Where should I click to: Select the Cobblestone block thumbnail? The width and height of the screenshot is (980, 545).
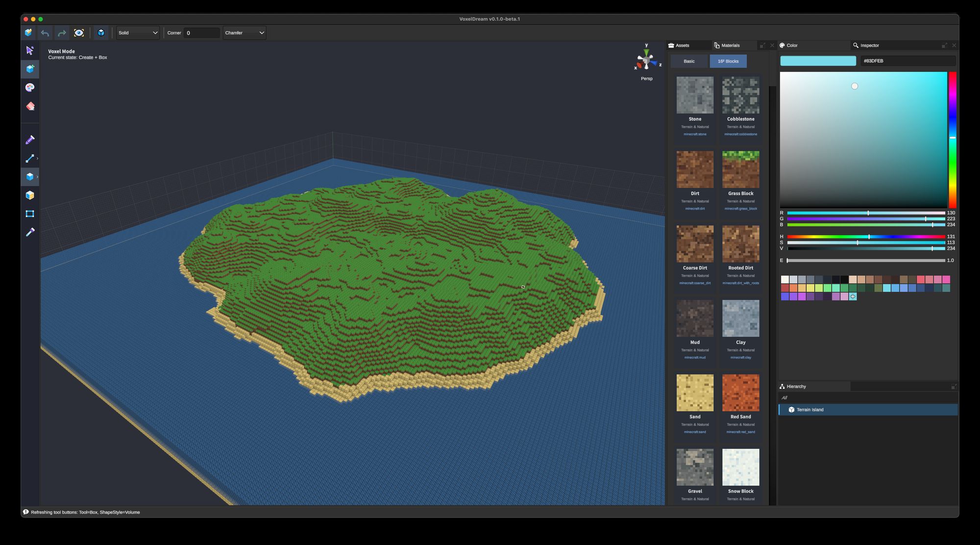[741, 95]
